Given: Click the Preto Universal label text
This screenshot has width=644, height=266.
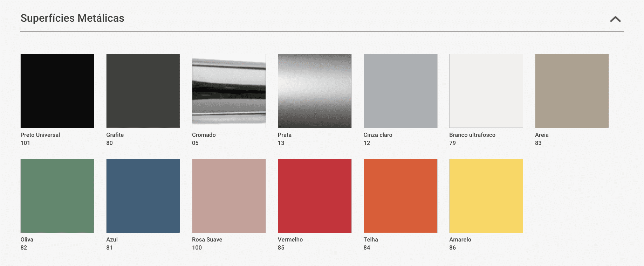Looking at the screenshot, I should coord(40,135).
